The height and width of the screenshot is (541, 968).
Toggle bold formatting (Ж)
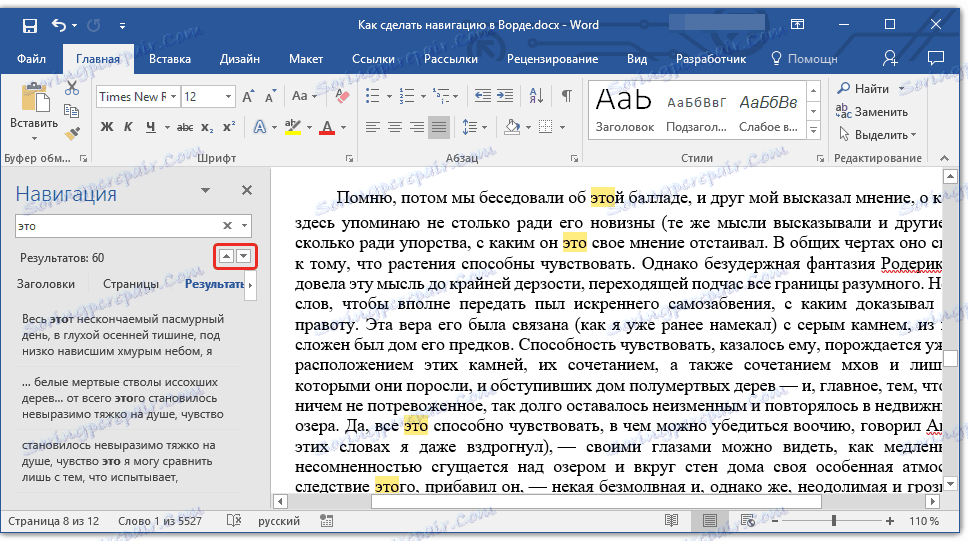(x=107, y=127)
